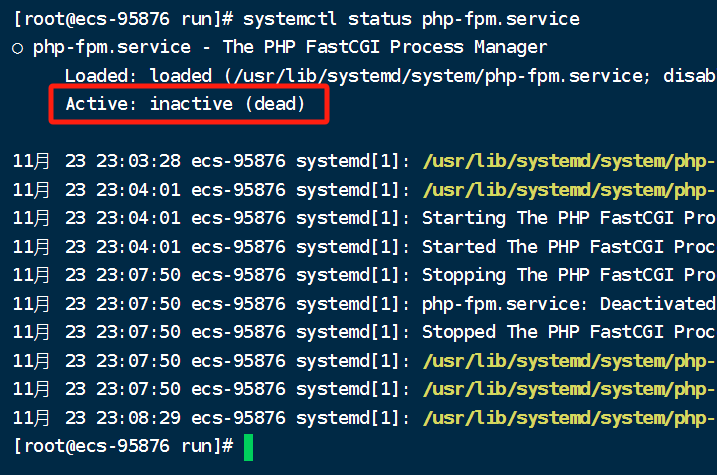Click the php-fpm.service unit title text

click(x=112, y=48)
